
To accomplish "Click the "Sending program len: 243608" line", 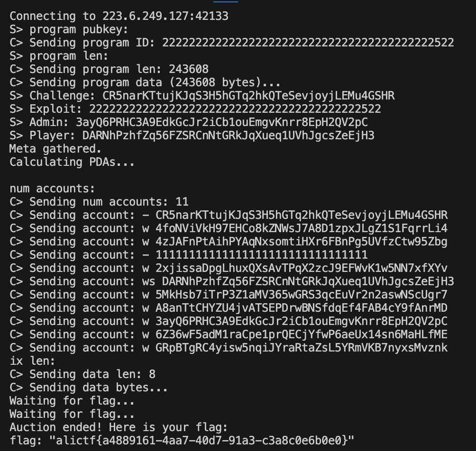I will click(x=109, y=69).
